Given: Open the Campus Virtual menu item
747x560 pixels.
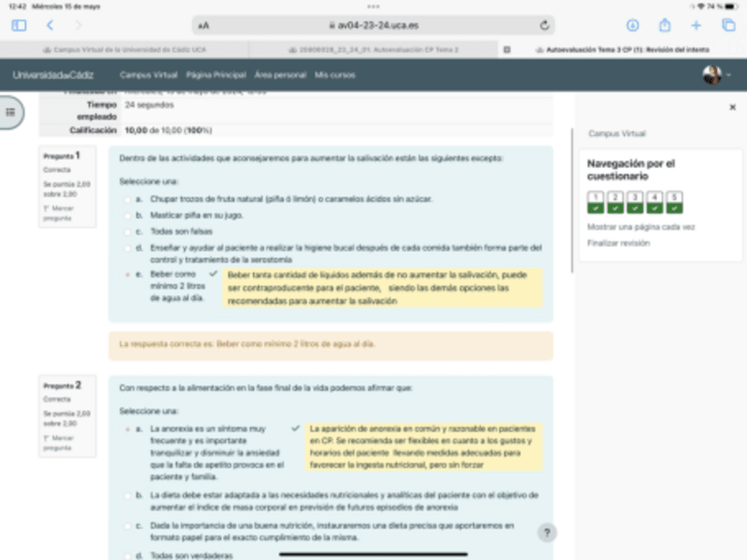Looking at the screenshot, I should [x=148, y=75].
